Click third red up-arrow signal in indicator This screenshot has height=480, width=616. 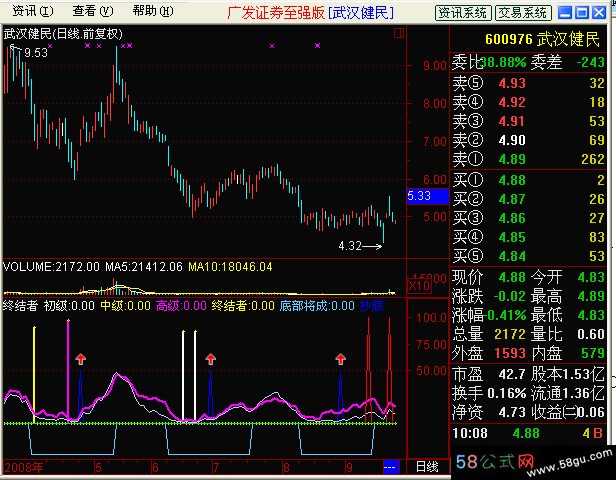point(341,359)
